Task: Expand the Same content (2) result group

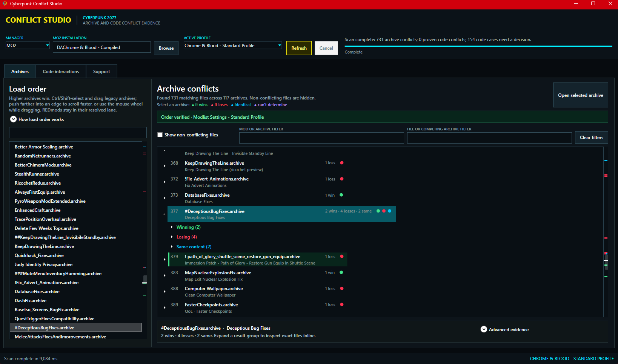Action: 172,247
